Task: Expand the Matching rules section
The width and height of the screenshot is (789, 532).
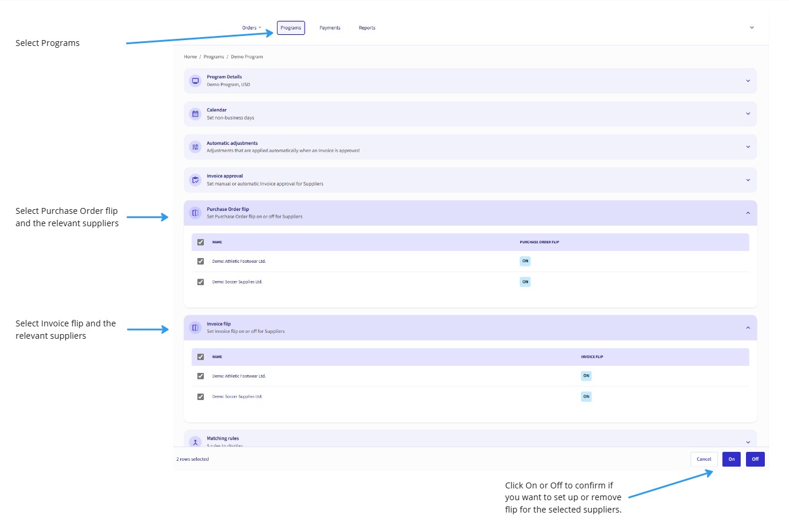Action: pos(748,441)
